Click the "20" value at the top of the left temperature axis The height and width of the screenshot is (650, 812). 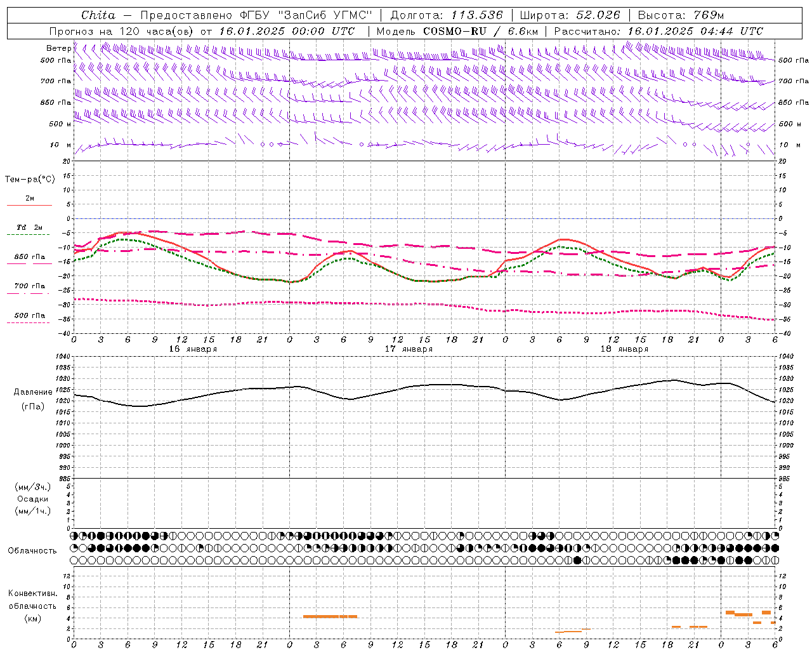pyautogui.click(x=67, y=161)
